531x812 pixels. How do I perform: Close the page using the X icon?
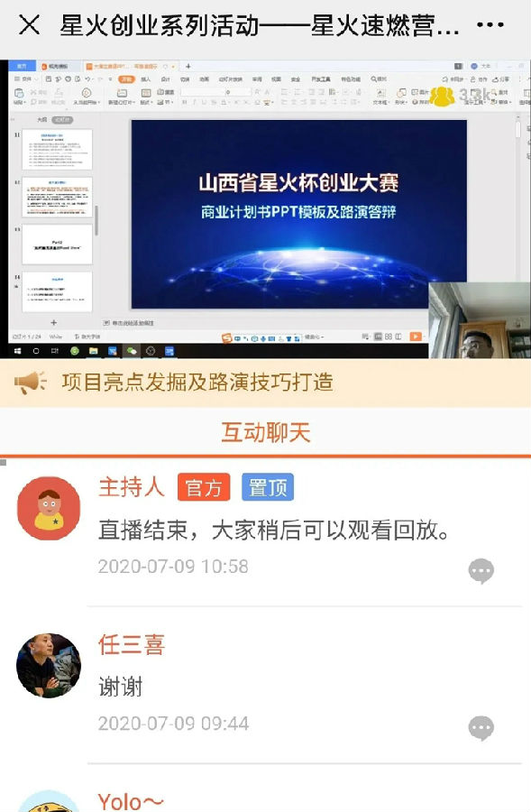pos(29,25)
